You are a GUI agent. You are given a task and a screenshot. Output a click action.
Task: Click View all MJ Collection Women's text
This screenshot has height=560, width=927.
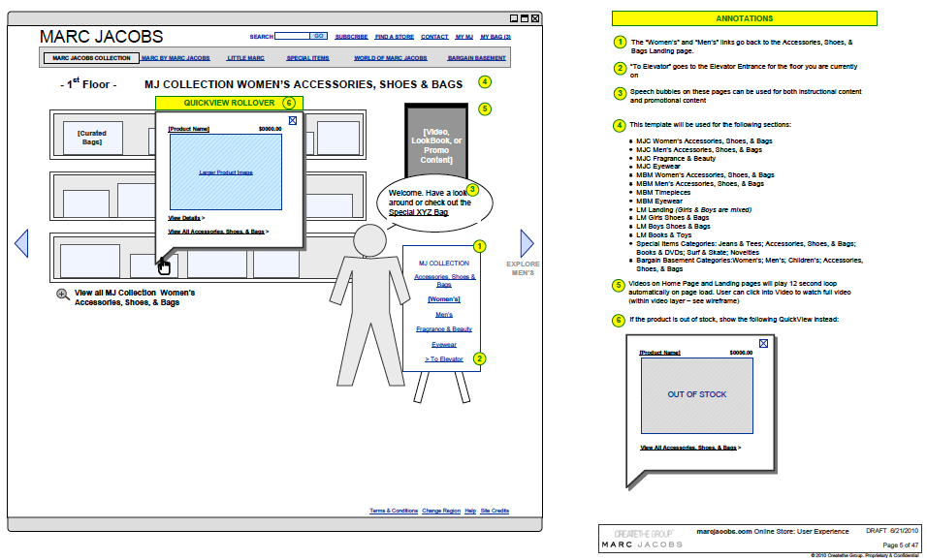135,297
